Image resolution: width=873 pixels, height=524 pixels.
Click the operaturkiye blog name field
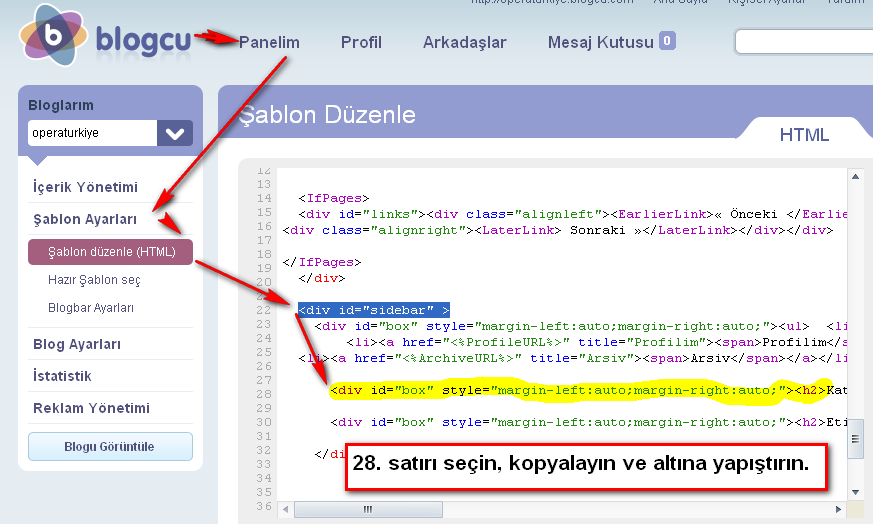(x=92, y=133)
